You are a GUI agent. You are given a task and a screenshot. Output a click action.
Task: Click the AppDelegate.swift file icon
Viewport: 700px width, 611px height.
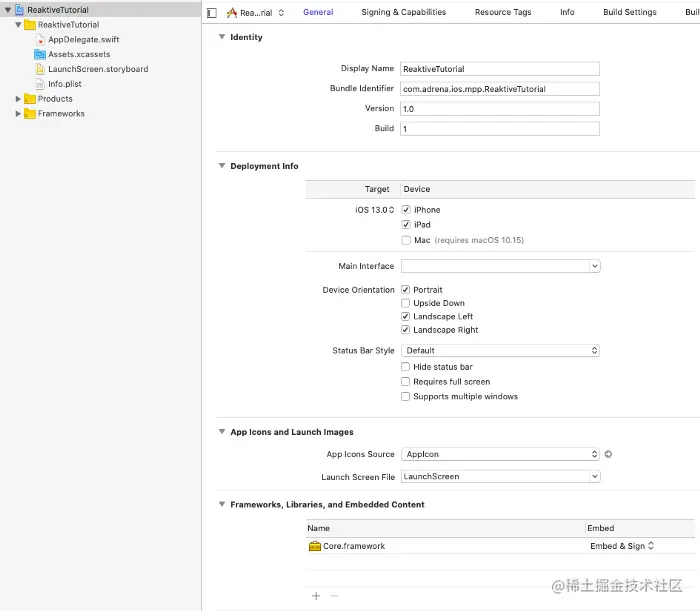pos(40,39)
